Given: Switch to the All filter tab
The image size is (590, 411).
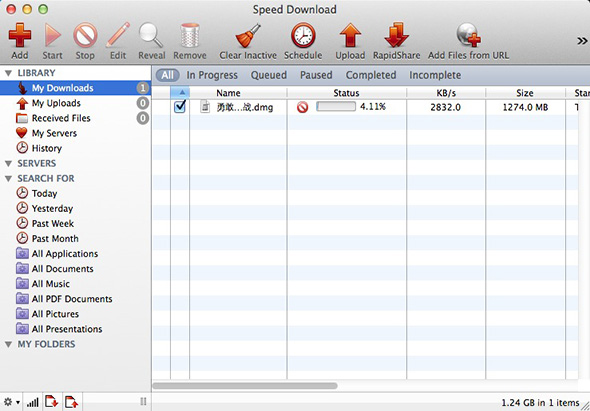Looking at the screenshot, I should pos(167,75).
